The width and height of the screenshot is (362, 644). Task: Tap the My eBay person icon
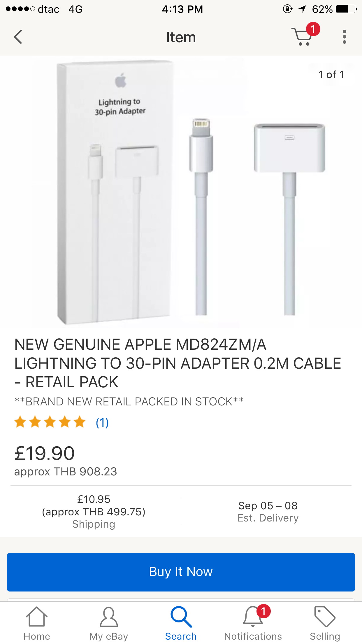point(109,617)
